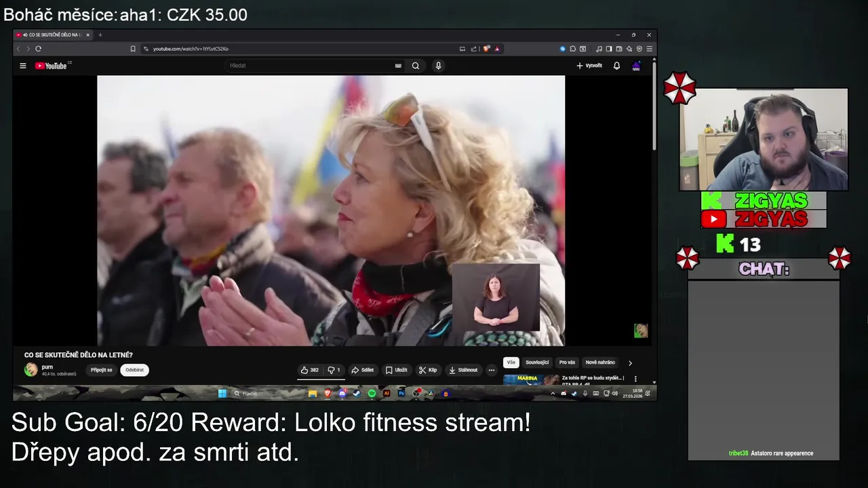Open Adobe Photoshop taskbar icon
Screen dimensions: 868x488
tap(401, 393)
